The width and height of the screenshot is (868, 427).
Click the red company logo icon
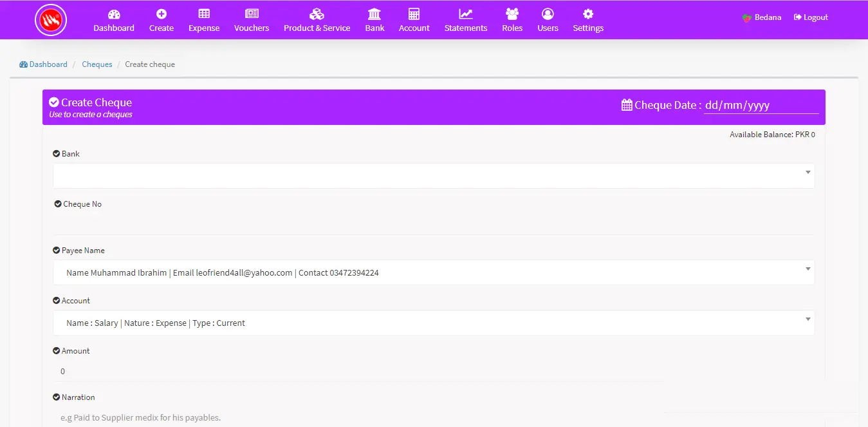coord(51,21)
